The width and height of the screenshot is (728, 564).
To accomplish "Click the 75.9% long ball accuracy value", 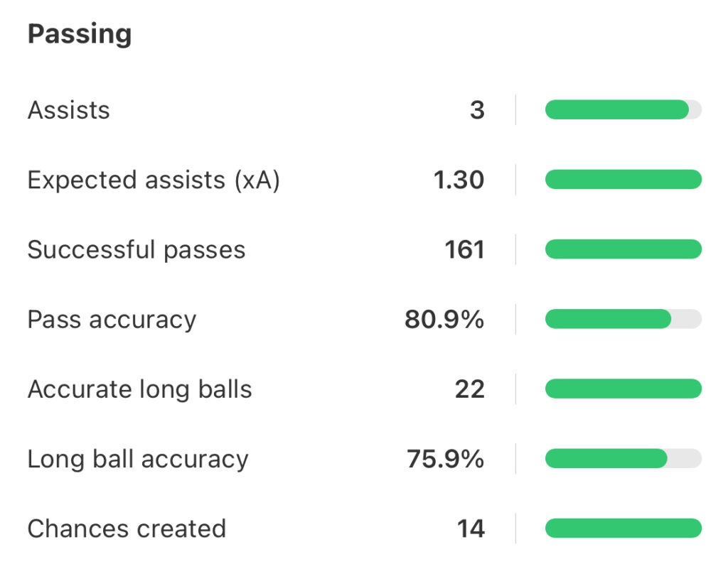I will [445, 459].
